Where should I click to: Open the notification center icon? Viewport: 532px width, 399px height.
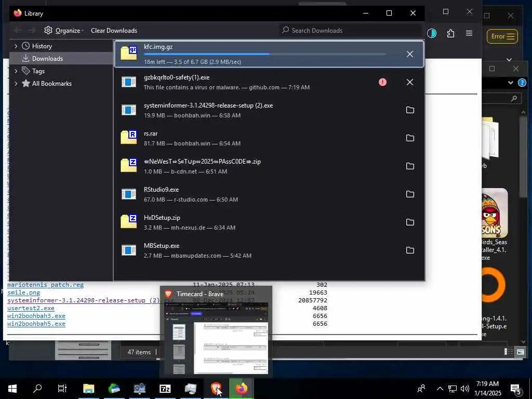pyautogui.click(x=516, y=389)
